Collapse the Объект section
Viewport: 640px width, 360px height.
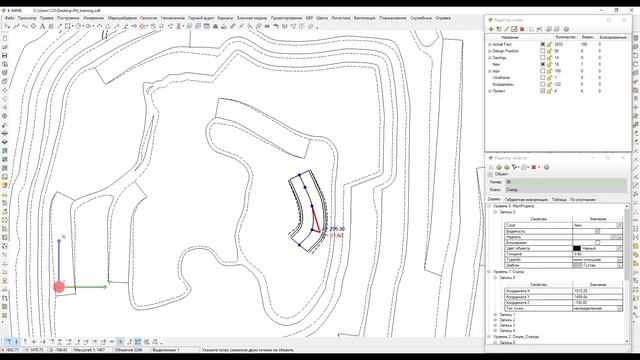pos(490,174)
